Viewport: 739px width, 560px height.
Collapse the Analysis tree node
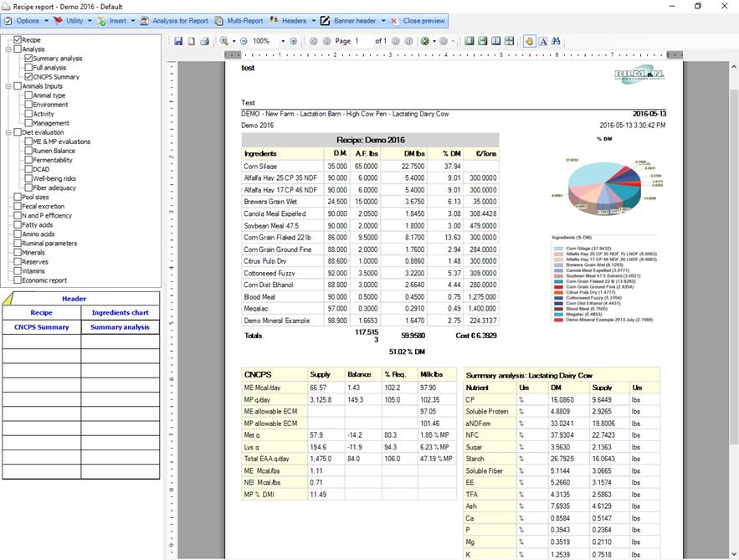tap(8, 49)
